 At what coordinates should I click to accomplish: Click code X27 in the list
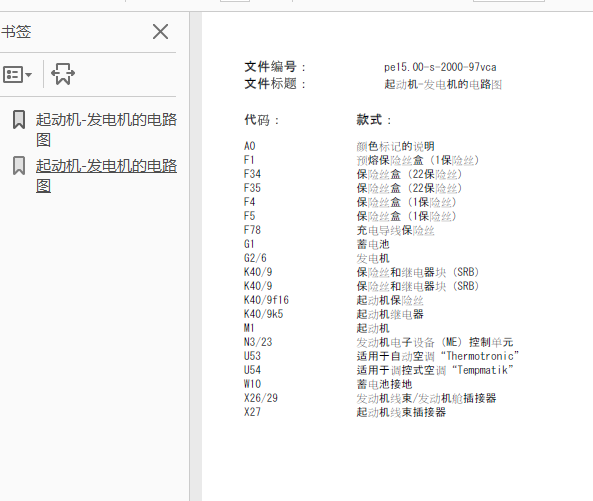(252, 412)
